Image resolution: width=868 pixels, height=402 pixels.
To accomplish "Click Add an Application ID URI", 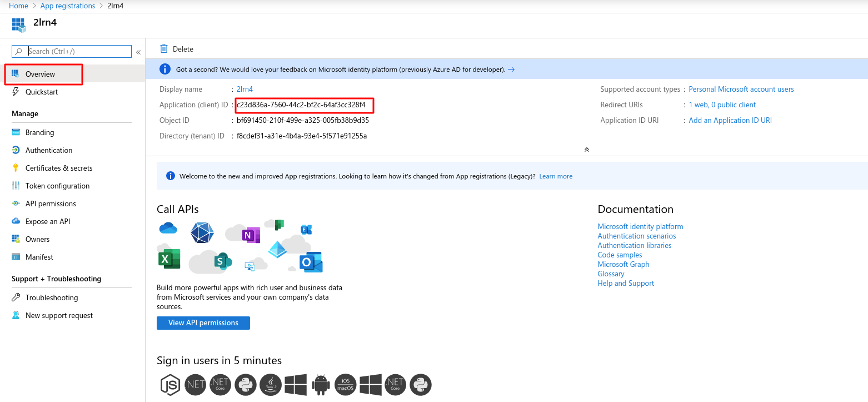I will coord(730,120).
